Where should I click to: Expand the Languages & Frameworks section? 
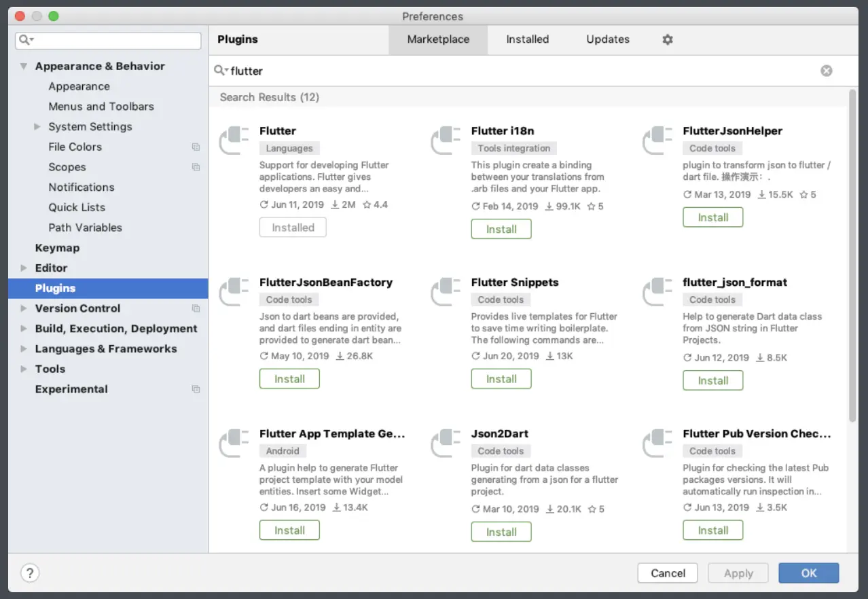[24, 349]
